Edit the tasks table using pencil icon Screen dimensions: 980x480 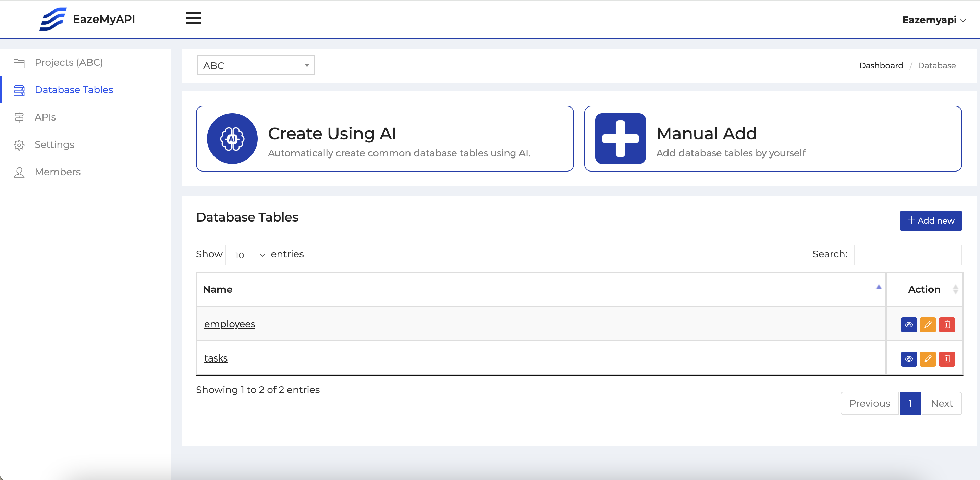pos(928,359)
